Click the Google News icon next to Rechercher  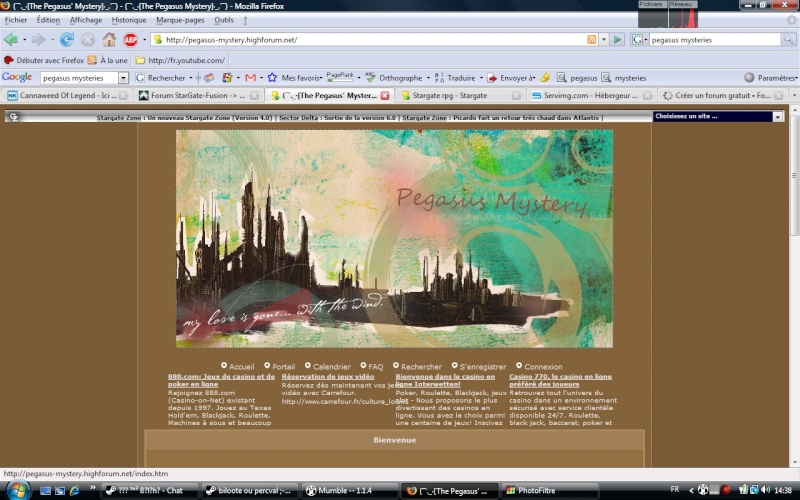(208, 78)
